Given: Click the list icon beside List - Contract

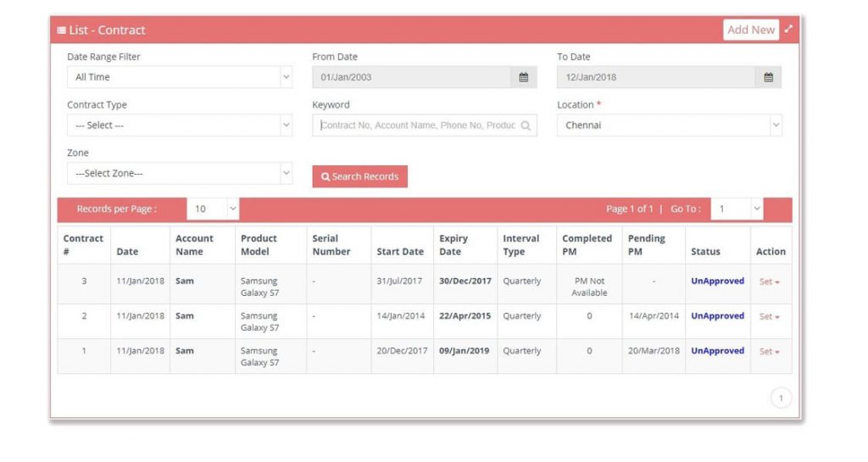Looking at the screenshot, I should [62, 31].
